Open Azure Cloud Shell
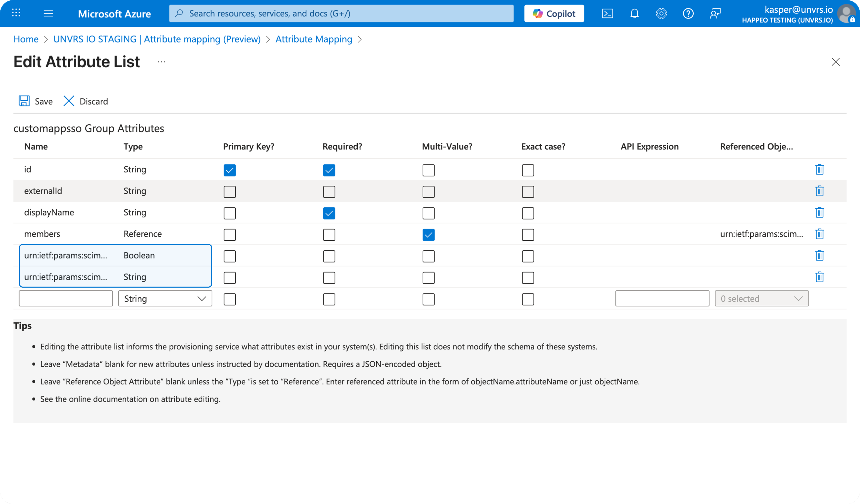Image resolution: width=860 pixels, height=504 pixels. (607, 13)
